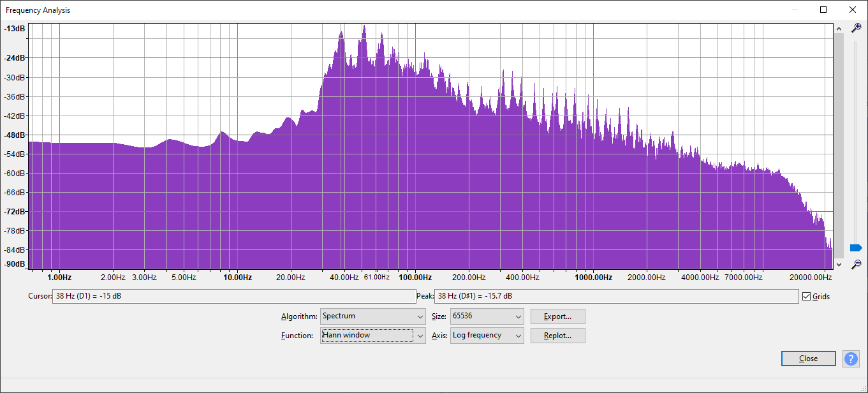Click the zoom in magnifier icon

click(x=857, y=28)
